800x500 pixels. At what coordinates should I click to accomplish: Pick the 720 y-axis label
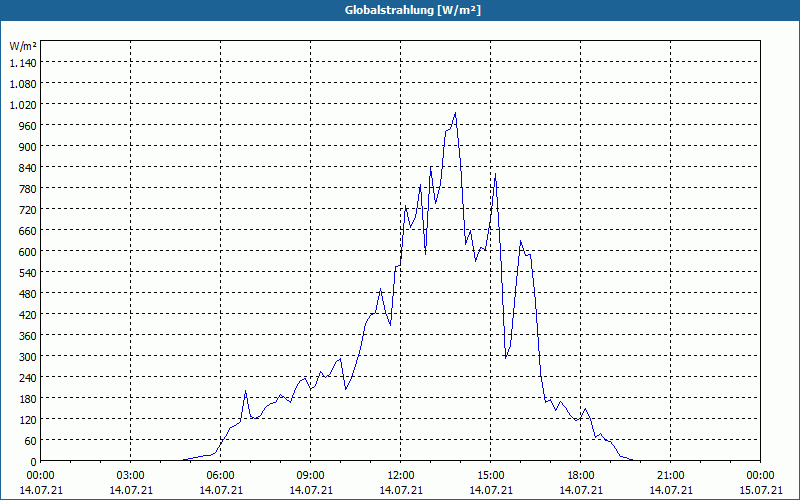[x=28, y=210]
